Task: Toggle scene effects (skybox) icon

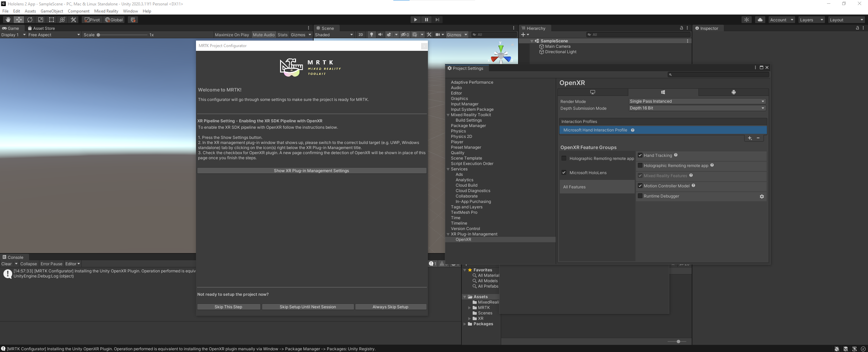Action: click(x=389, y=35)
